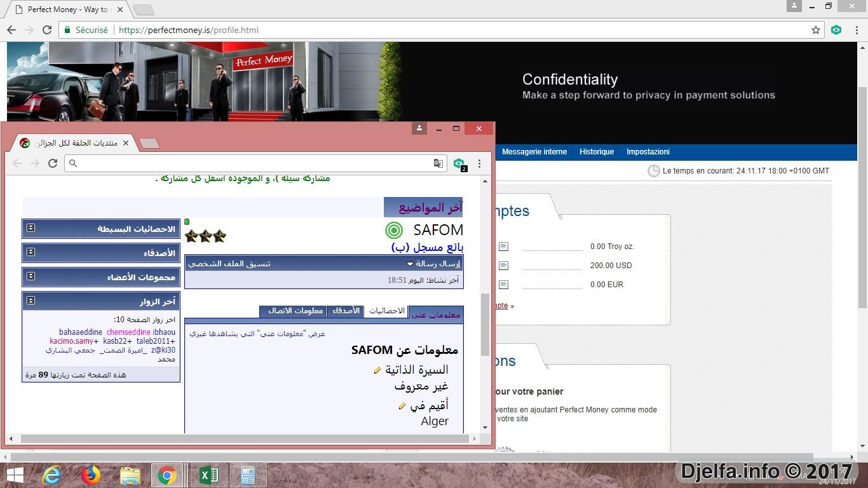
Task: Open Calculator from the taskbar
Action: coord(248,475)
